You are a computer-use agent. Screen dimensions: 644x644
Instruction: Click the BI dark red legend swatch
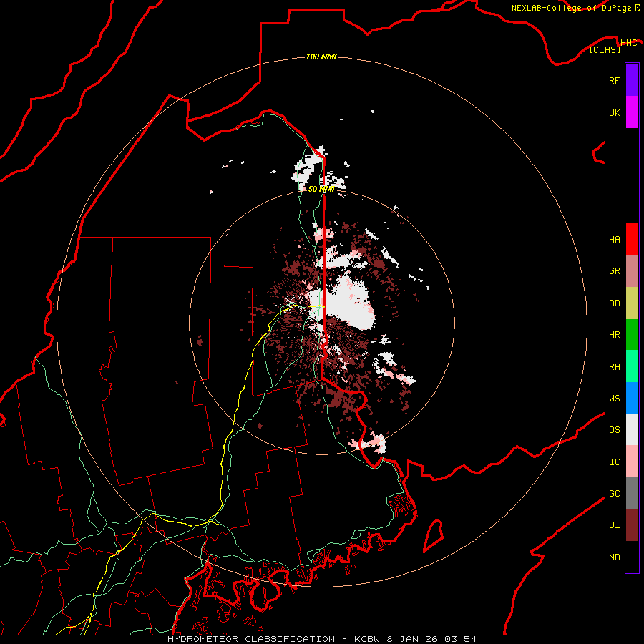point(632,525)
